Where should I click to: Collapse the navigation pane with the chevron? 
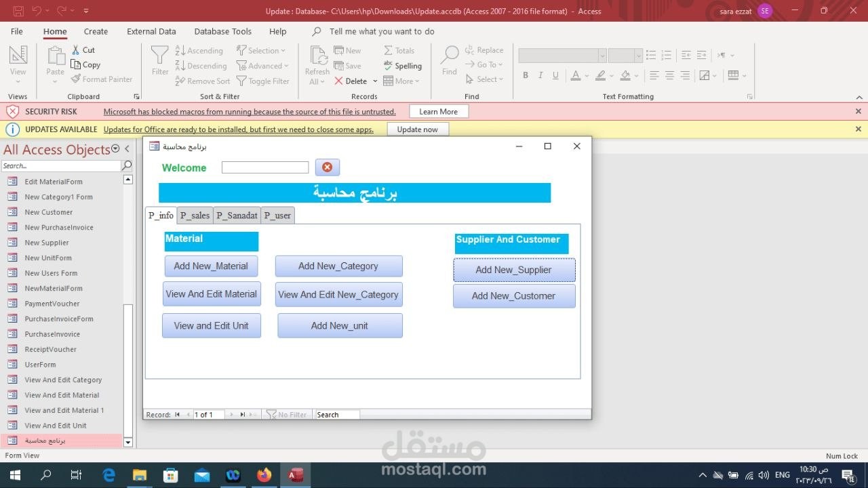pos(127,148)
